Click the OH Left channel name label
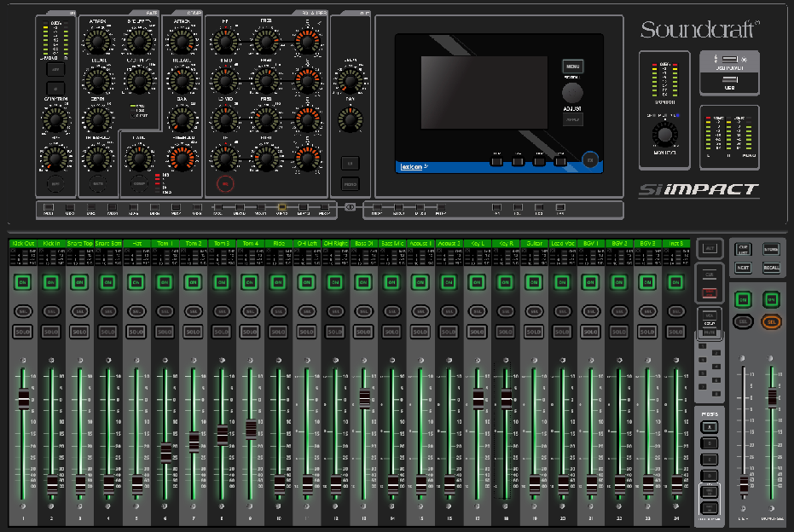The image size is (794, 532). pos(307,244)
